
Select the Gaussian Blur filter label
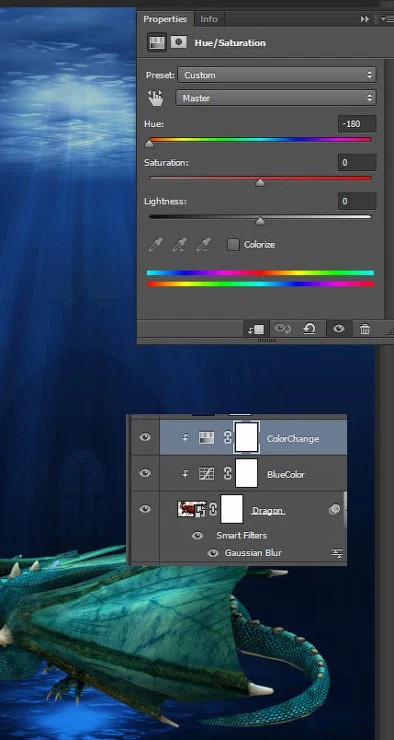(253, 553)
